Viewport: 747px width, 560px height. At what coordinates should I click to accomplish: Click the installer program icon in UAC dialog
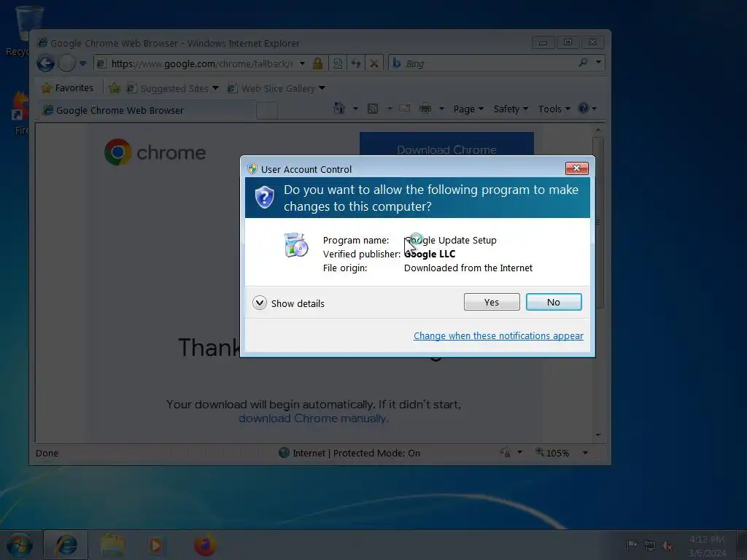point(296,245)
